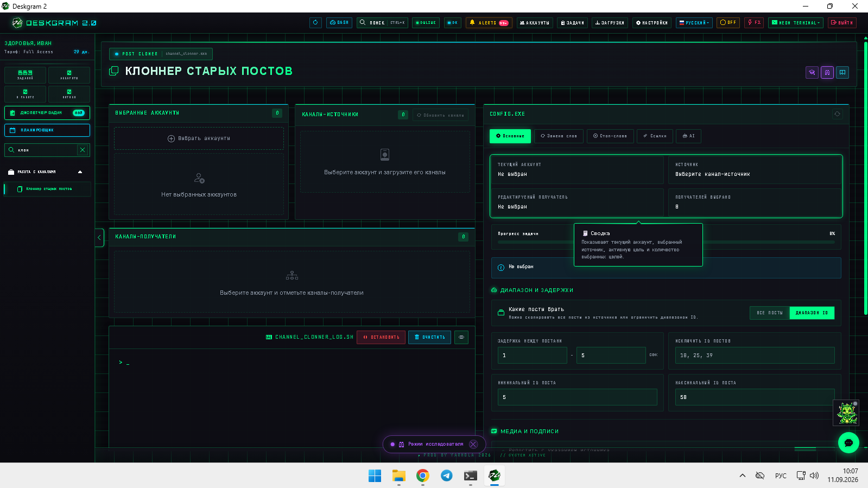868x488 pixels.
Task: Toggle log visibility eye icon
Action: tap(461, 337)
